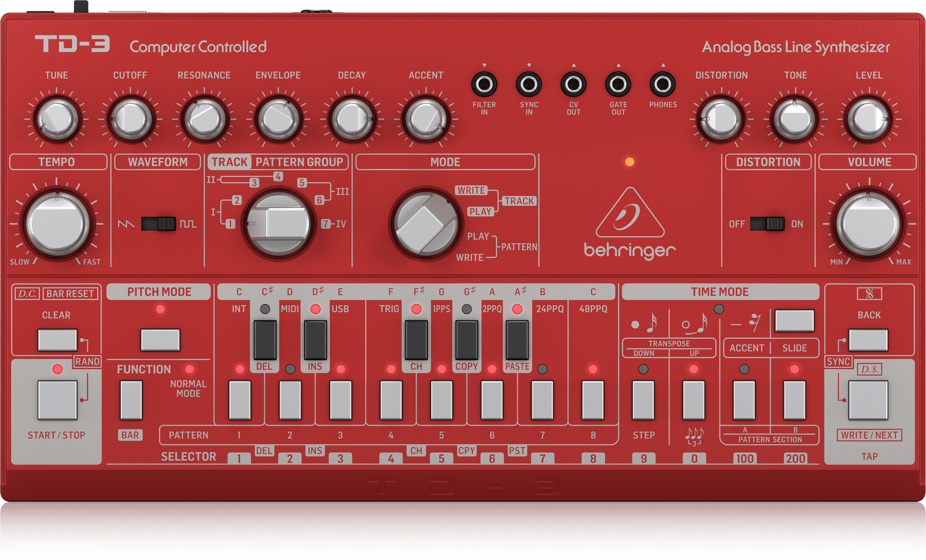Click the ACCENT knob
926x560 pixels.
point(426,119)
